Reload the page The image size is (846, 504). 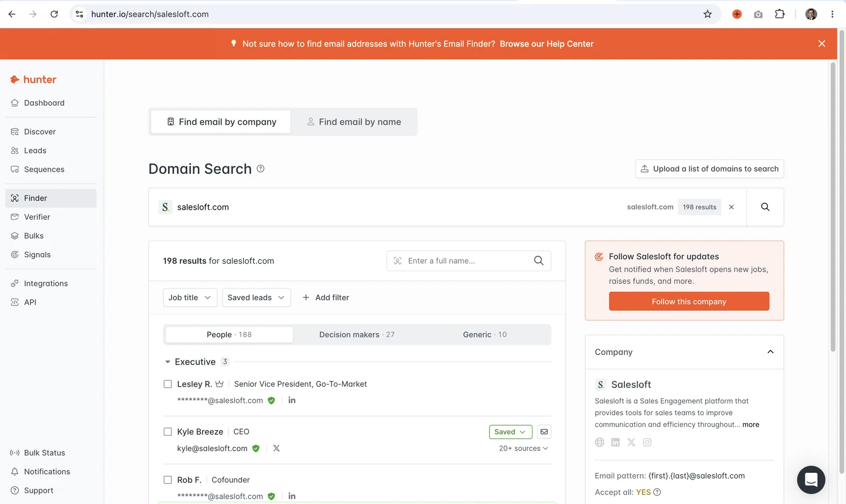point(54,14)
